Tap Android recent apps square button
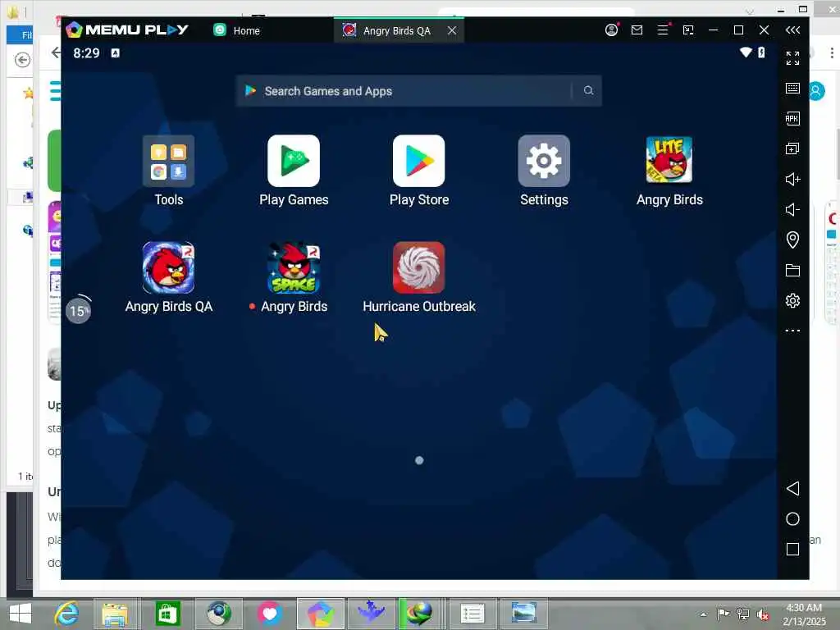Image resolution: width=840 pixels, height=630 pixels. coord(793,549)
